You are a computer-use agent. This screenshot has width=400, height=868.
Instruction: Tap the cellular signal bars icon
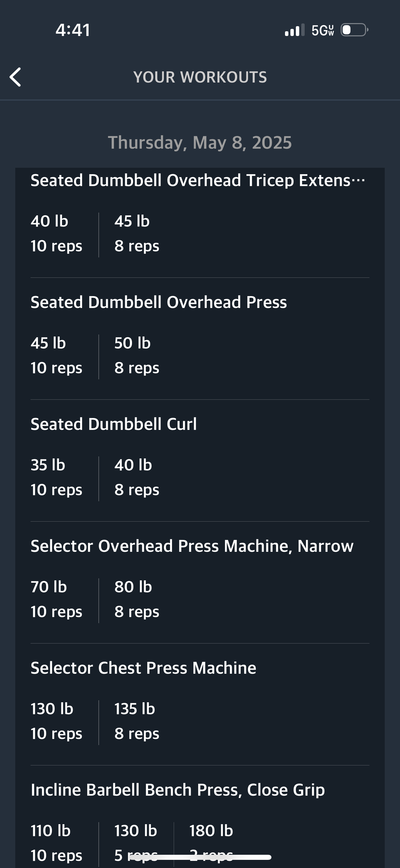click(x=294, y=30)
